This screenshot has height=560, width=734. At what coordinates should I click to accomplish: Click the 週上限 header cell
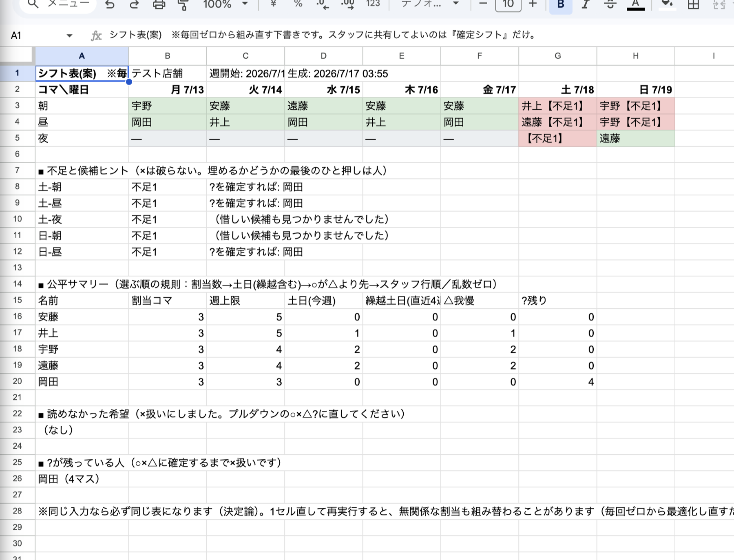tap(245, 301)
